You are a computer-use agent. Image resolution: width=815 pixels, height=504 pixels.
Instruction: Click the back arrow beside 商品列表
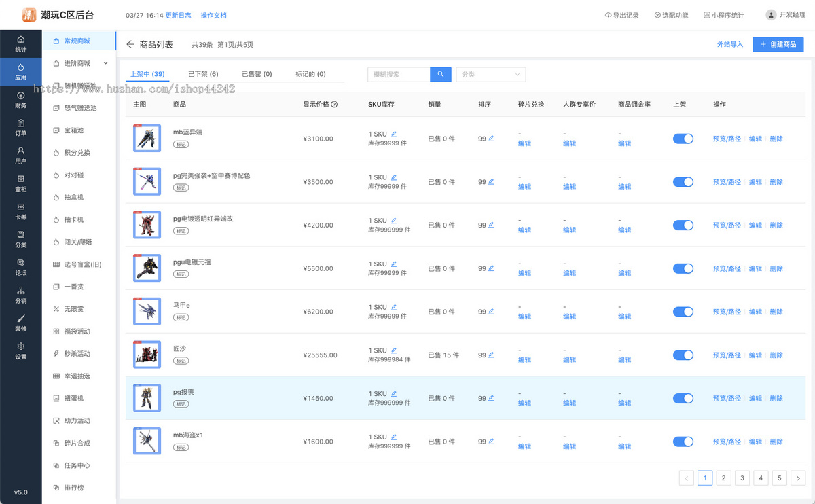(130, 44)
